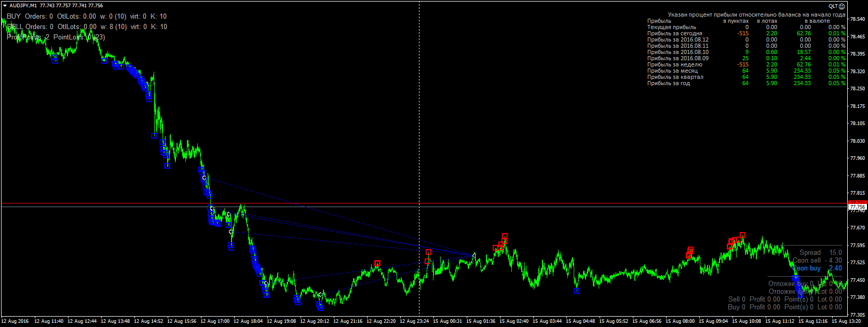The height and width of the screenshot is (327, 868).
Task: Click the 'в пунктах' column header
Action: [736, 21]
